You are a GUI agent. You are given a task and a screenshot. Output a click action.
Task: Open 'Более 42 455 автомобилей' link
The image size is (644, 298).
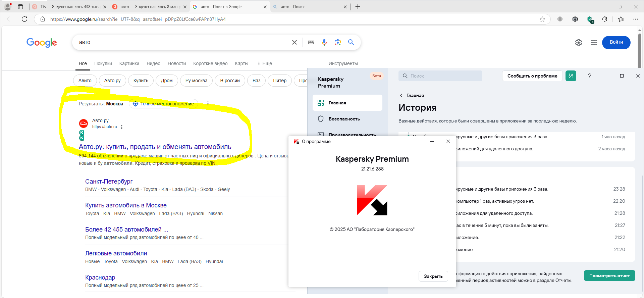126,230
